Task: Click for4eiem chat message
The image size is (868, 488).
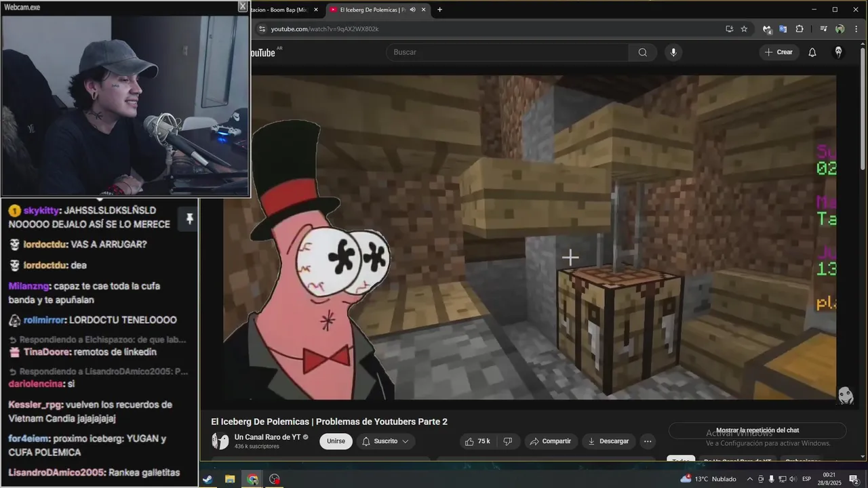Action: tap(87, 445)
